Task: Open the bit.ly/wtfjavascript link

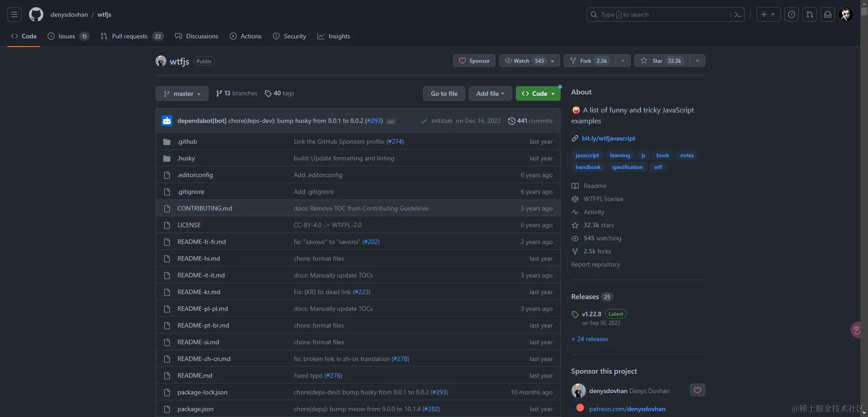Action: [x=608, y=138]
